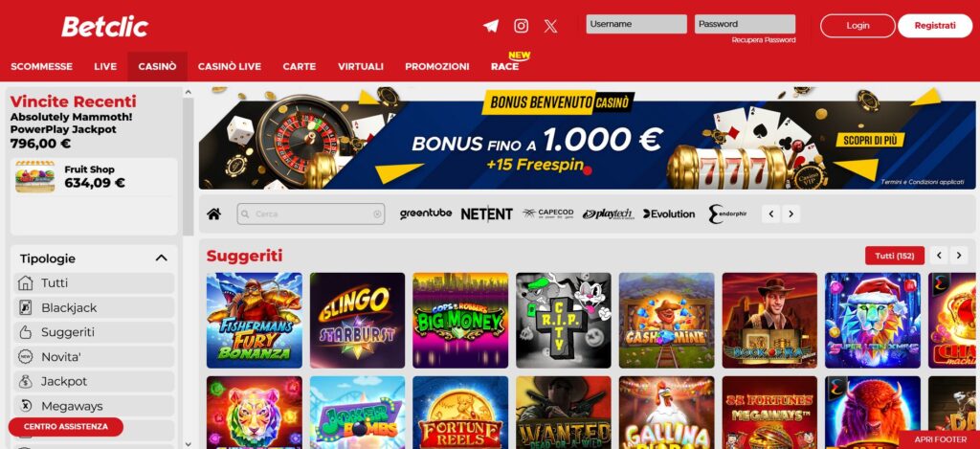Image resolution: width=980 pixels, height=449 pixels.
Task: Clear the Cerca search field icon
Action: [x=377, y=213]
